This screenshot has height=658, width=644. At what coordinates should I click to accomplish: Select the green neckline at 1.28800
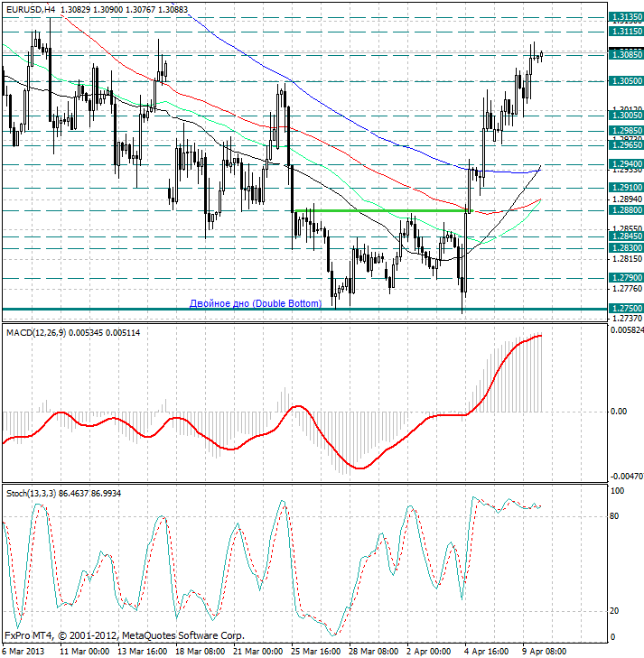pos(384,210)
